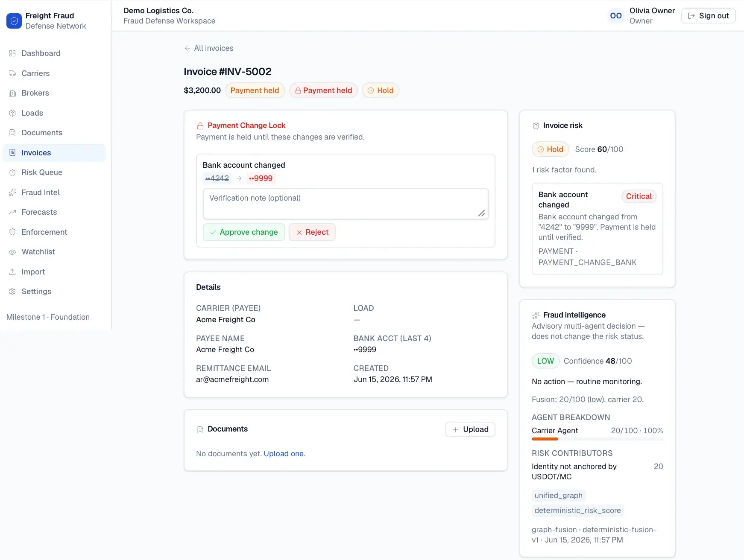Click the Enforcement shield-check icon
Screen dimensions: 744x560
[x=12, y=232]
